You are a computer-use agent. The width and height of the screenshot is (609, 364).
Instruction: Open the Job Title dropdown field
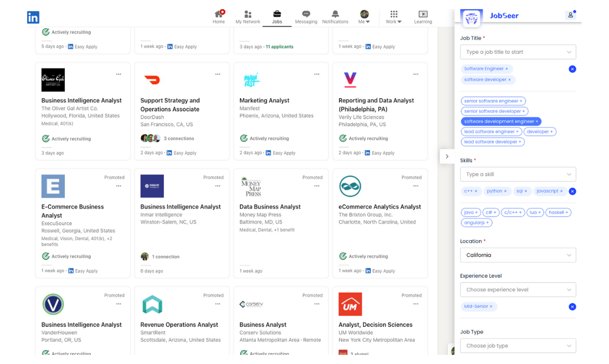[x=518, y=52]
